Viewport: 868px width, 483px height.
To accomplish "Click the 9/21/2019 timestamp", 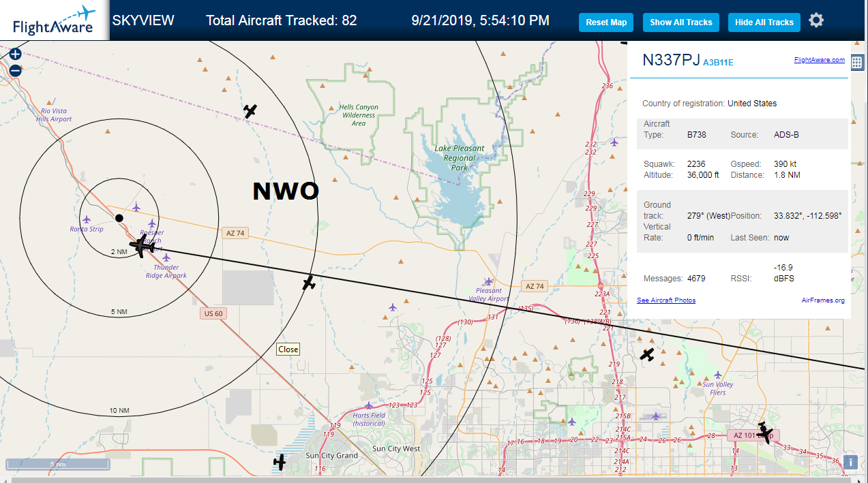I will pyautogui.click(x=481, y=20).
